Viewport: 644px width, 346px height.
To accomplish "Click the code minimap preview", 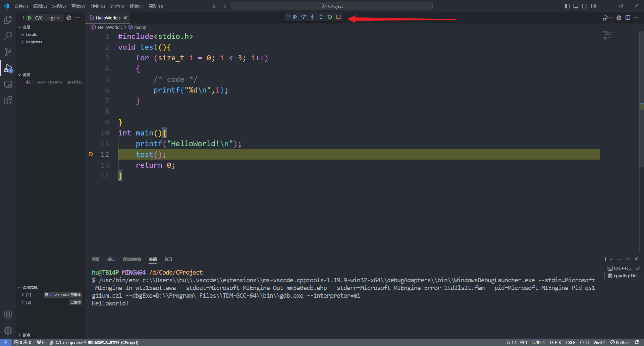I will 608,35.
